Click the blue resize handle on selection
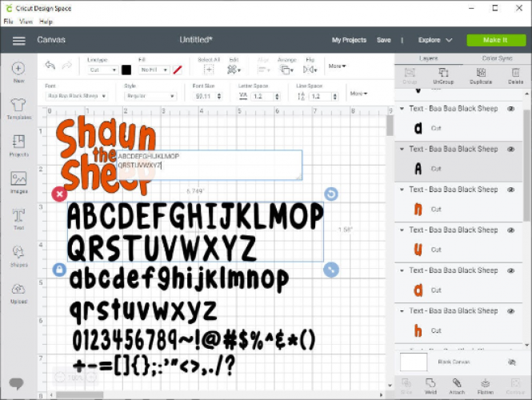The height and width of the screenshot is (400, 532). coord(331,270)
